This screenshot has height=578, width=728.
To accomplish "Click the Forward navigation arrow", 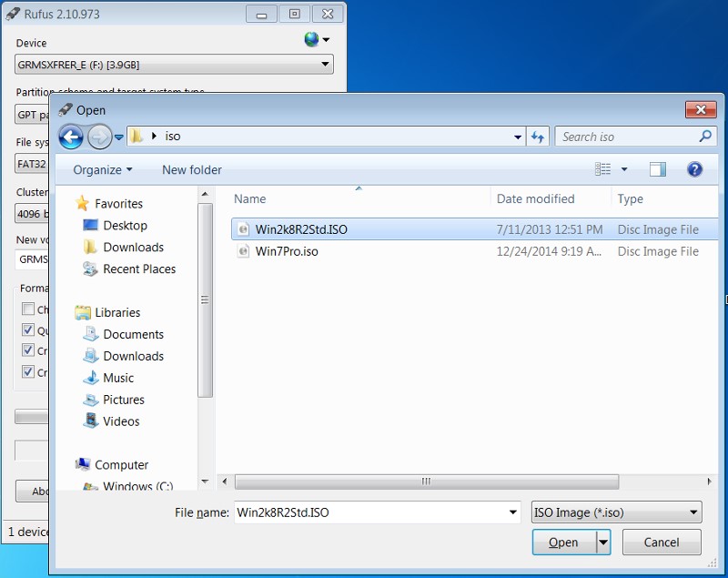I will (99, 137).
